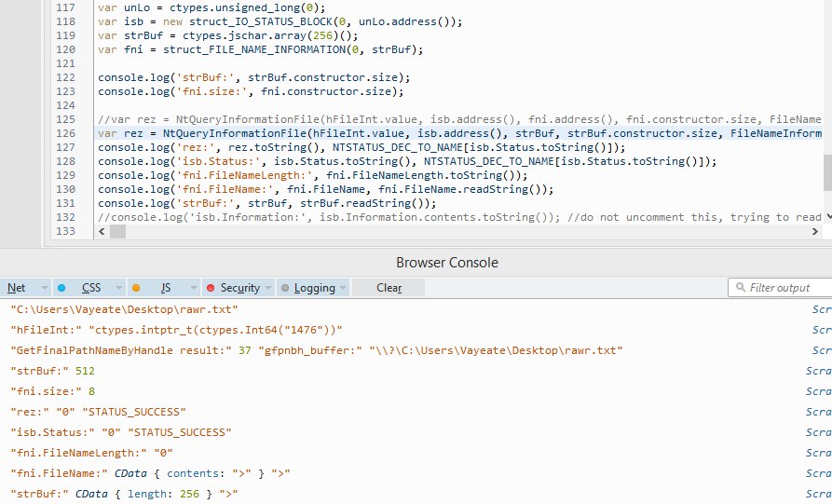
Task: Open source link of hFileInt message
Action: 822,330
